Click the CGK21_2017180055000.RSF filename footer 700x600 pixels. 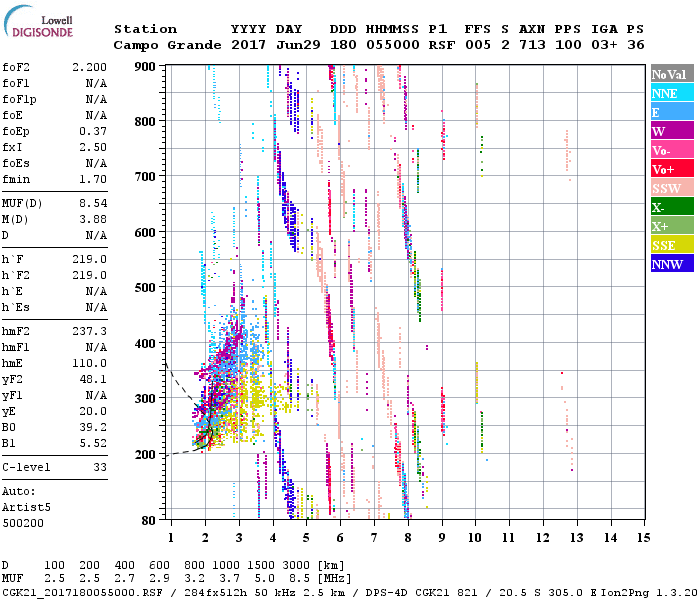coord(82,592)
